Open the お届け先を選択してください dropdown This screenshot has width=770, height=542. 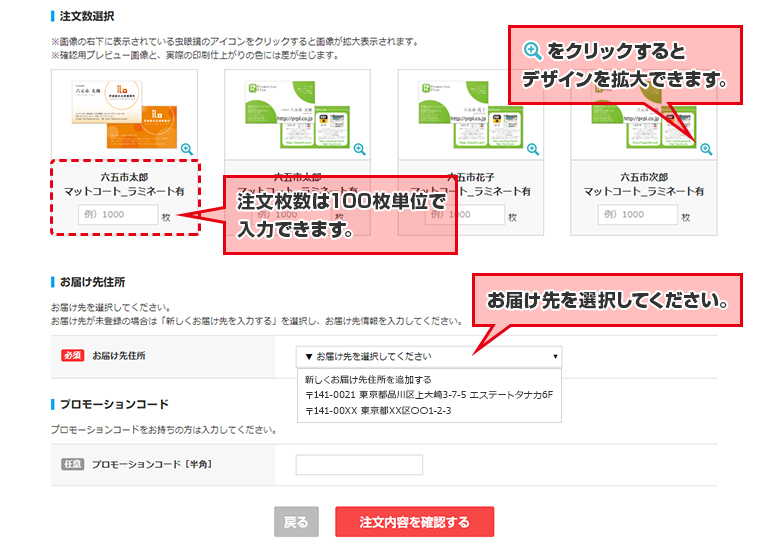[x=429, y=356]
